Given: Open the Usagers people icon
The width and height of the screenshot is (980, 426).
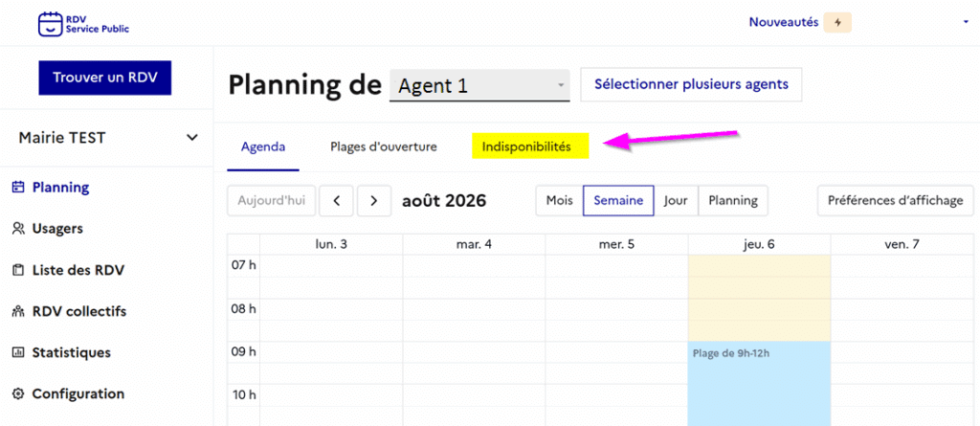Looking at the screenshot, I should 18,229.
